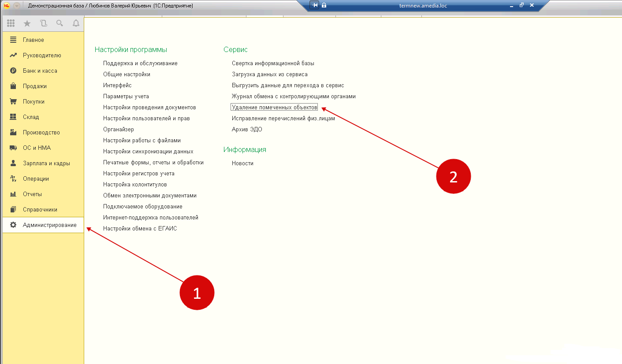Open the Банк и касса section

pos(43,71)
